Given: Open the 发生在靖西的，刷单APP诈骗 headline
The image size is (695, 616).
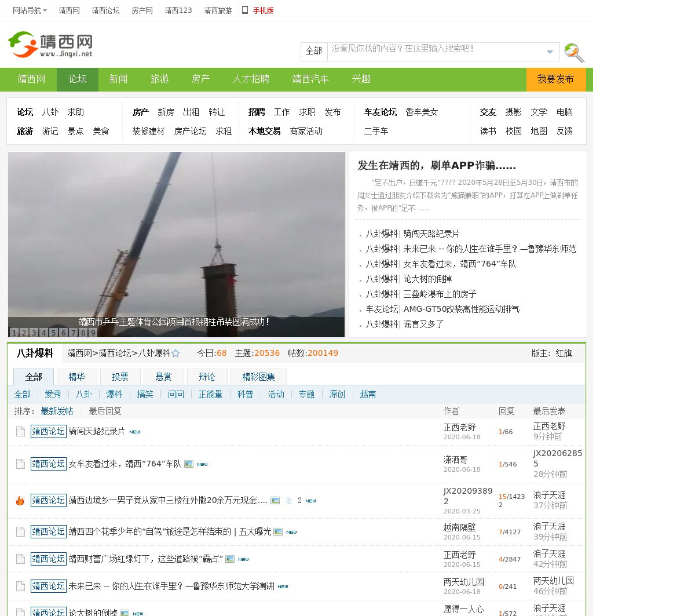Looking at the screenshot, I should [x=437, y=166].
